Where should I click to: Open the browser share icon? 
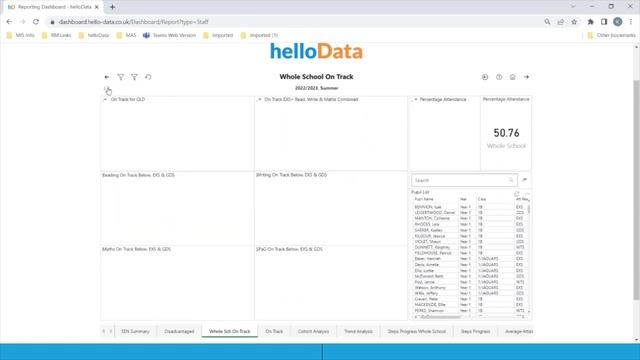click(x=561, y=22)
